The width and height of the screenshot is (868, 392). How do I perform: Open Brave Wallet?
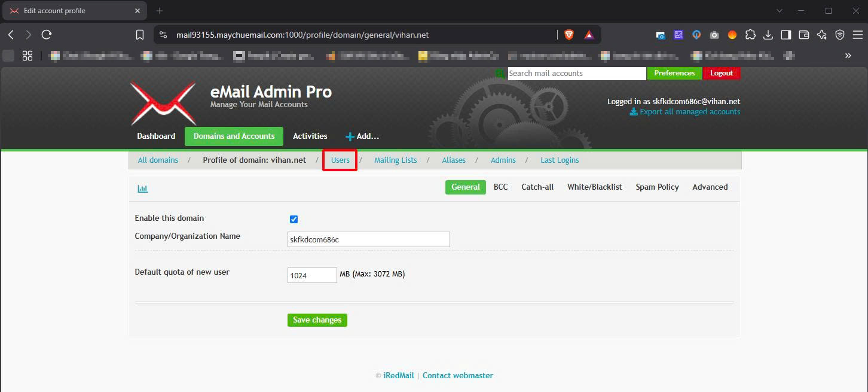click(x=804, y=35)
